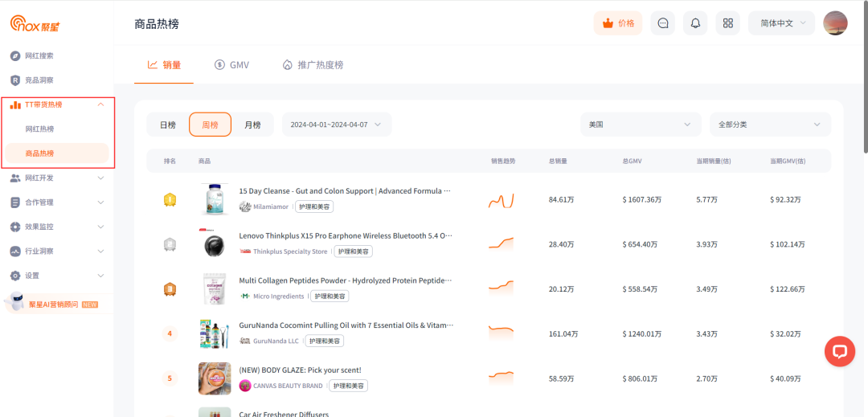
Task: Open 商品热榜 in sidebar
Action: (x=56, y=153)
